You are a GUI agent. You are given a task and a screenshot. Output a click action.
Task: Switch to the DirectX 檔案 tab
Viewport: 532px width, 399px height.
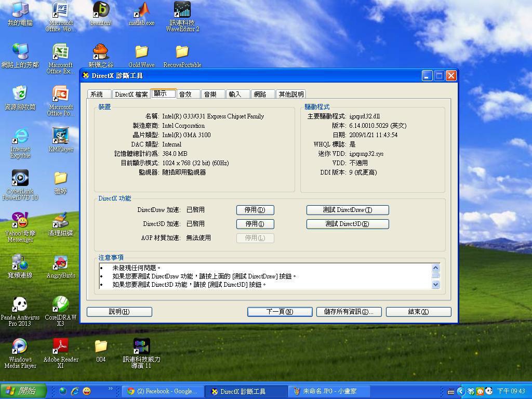pos(131,94)
